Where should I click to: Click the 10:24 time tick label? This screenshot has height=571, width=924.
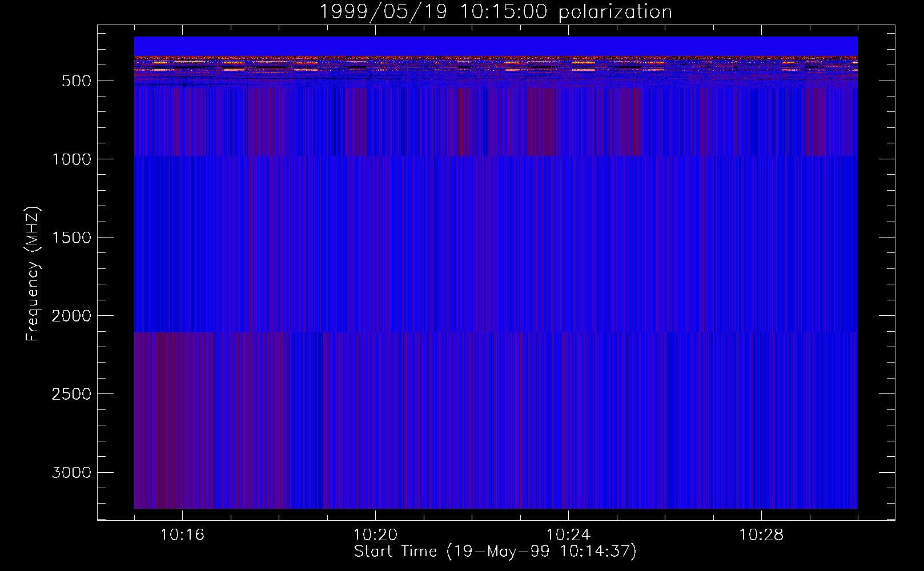[x=568, y=535]
